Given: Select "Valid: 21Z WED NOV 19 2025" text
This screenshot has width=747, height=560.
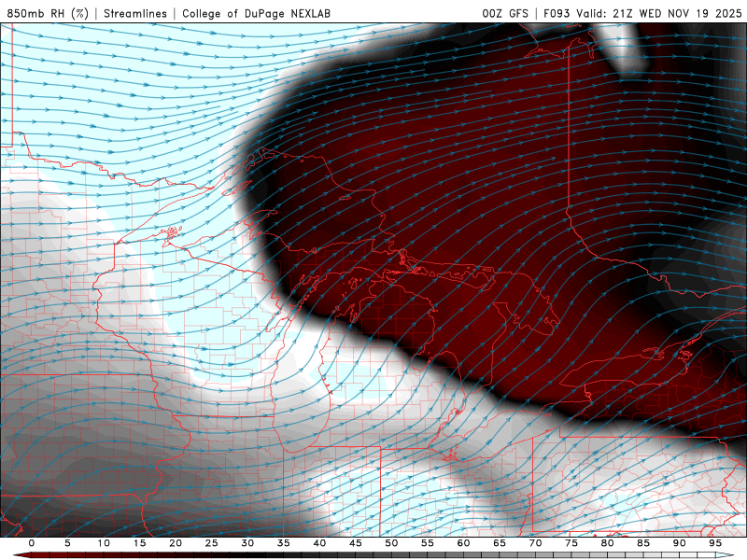Looking at the screenshot, I should pyautogui.click(x=659, y=13).
